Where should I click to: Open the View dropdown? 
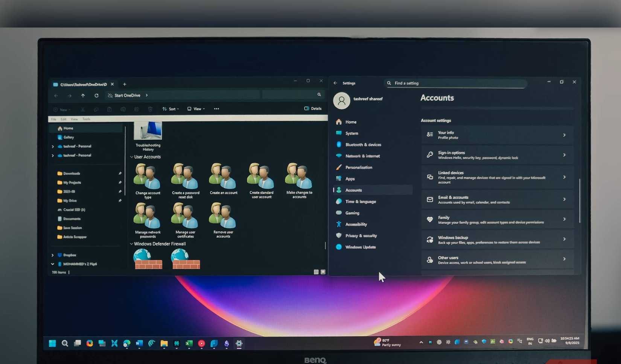196,109
